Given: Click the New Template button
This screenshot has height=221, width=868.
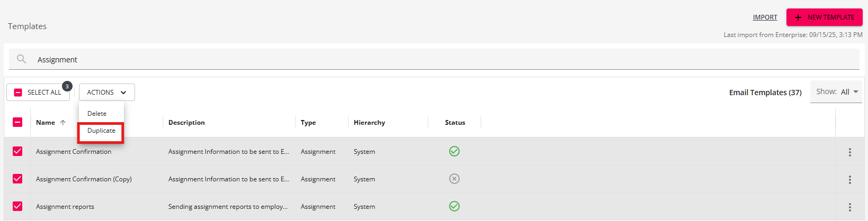Looking at the screenshot, I should pyautogui.click(x=824, y=17).
